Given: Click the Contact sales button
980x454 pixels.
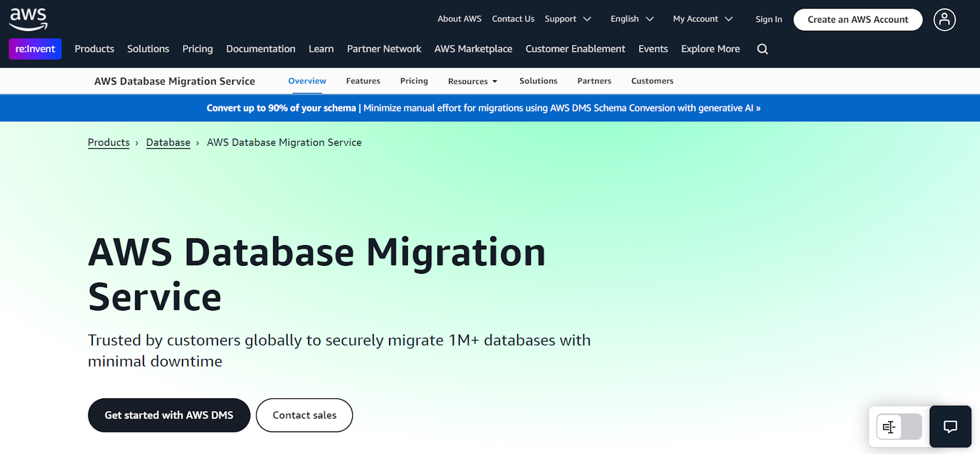Looking at the screenshot, I should click(304, 415).
